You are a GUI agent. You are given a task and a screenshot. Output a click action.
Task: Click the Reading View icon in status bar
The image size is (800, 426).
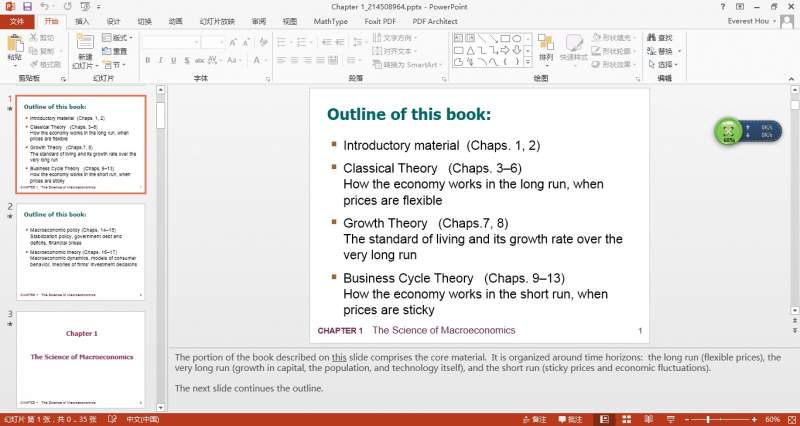[650, 419]
